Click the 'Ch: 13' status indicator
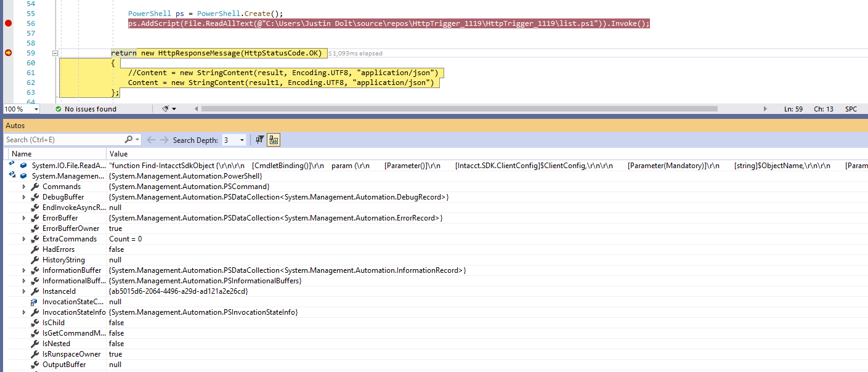 coord(824,109)
